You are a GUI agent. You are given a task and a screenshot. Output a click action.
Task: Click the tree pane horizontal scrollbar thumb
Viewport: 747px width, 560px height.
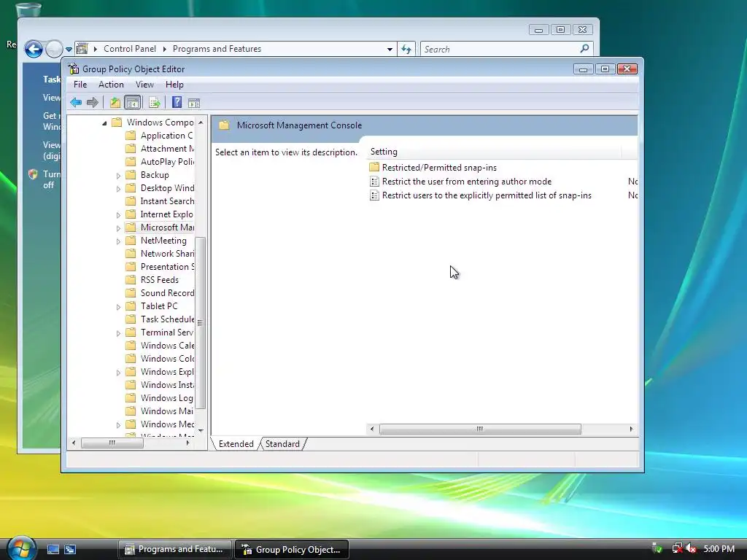click(x=112, y=443)
